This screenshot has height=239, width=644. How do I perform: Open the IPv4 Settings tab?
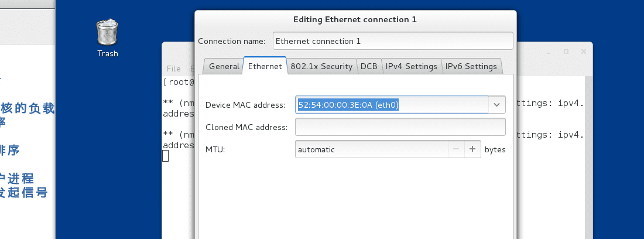click(x=411, y=66)
